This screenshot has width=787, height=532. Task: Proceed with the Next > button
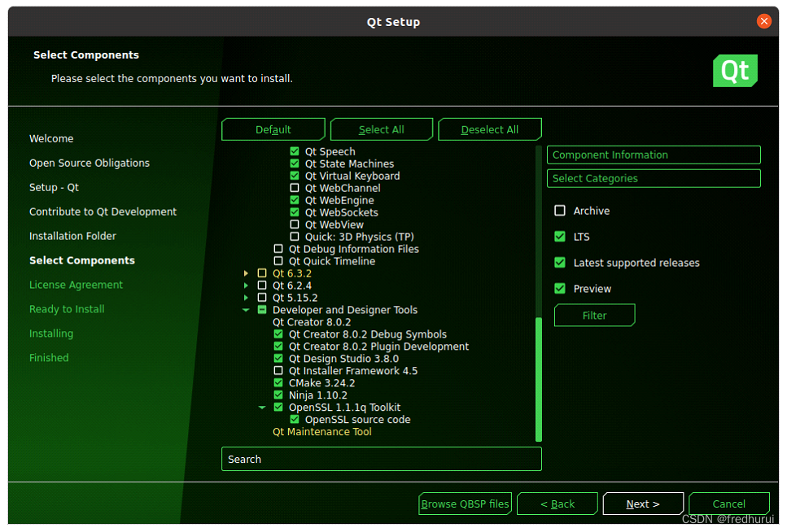tap(643, 504)
